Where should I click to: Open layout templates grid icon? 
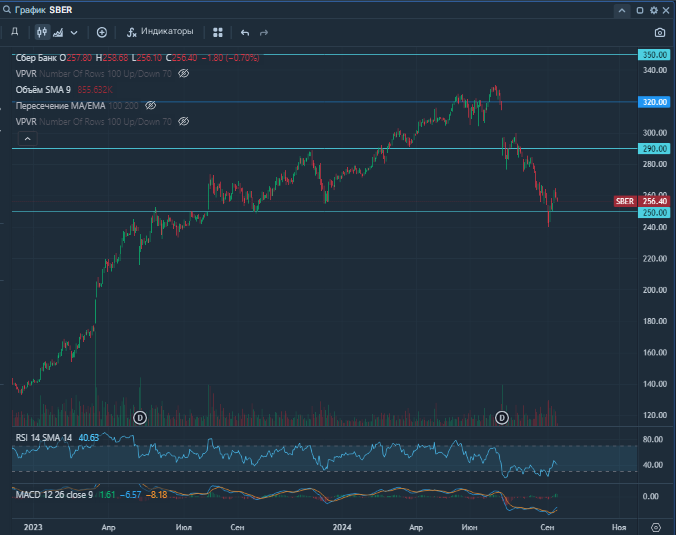pos(218,32)
